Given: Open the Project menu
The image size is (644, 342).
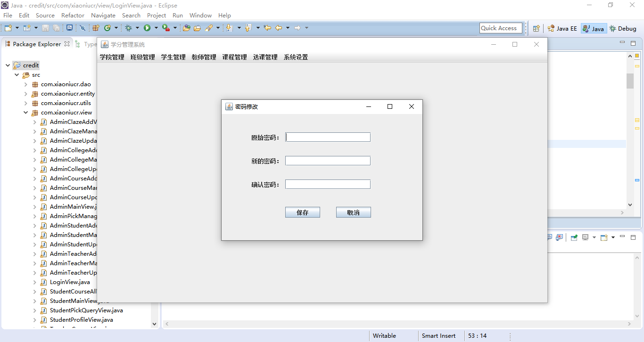Looking at the screenshot, I should click(x=157, y=16).
